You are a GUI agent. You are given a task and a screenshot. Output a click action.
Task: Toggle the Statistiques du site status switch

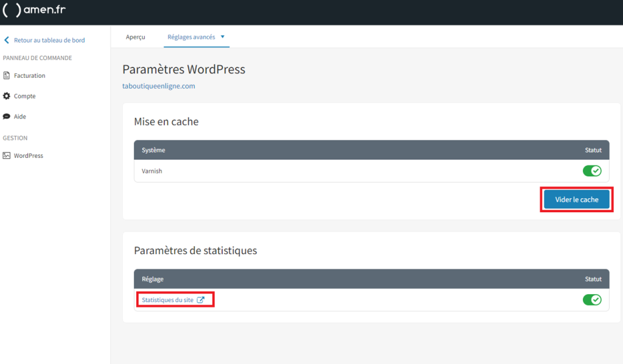point(591,300)
